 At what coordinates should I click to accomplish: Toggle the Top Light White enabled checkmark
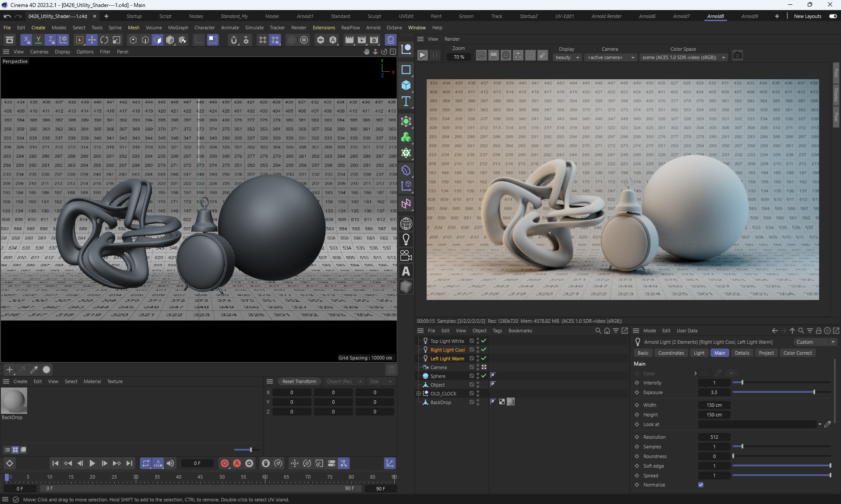[484, 341]
